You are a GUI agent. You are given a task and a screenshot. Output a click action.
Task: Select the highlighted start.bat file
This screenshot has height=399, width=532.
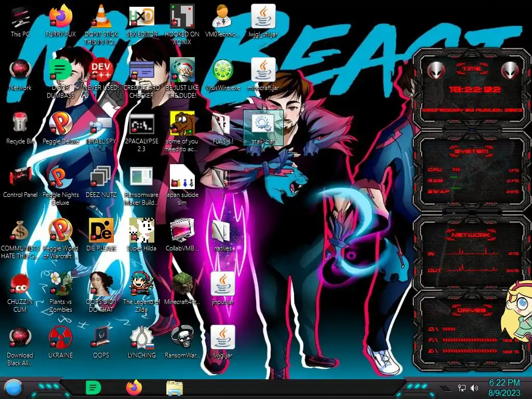click(263, 127)
